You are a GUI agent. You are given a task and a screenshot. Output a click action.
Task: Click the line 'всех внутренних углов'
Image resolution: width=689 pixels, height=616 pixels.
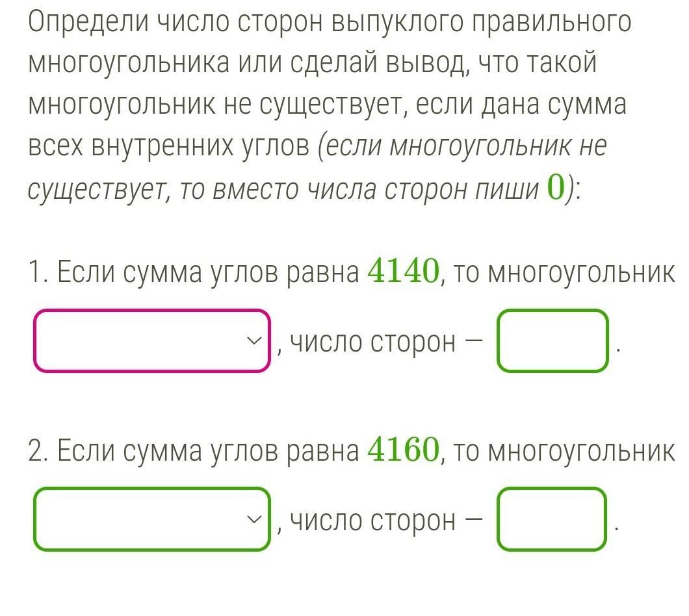pos(169,147)
